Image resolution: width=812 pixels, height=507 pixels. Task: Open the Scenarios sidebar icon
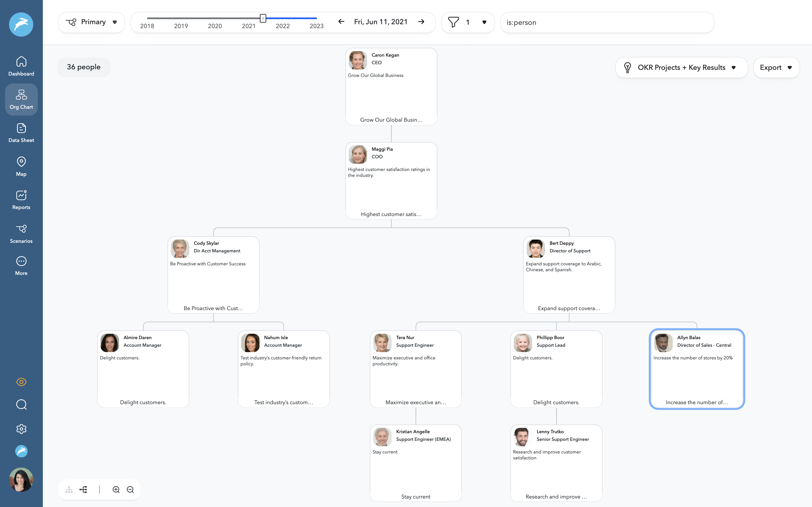[21, 232]
